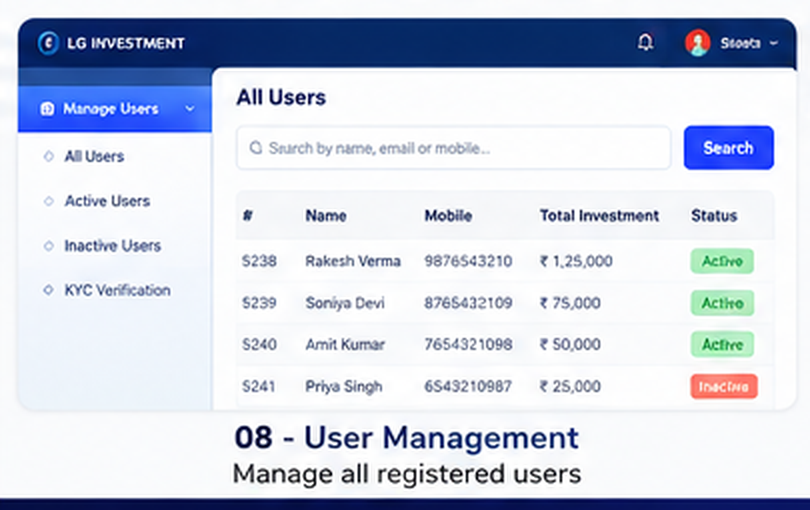
Task: Click Active badge for Rakesh Verma
Action: [722, 261]
